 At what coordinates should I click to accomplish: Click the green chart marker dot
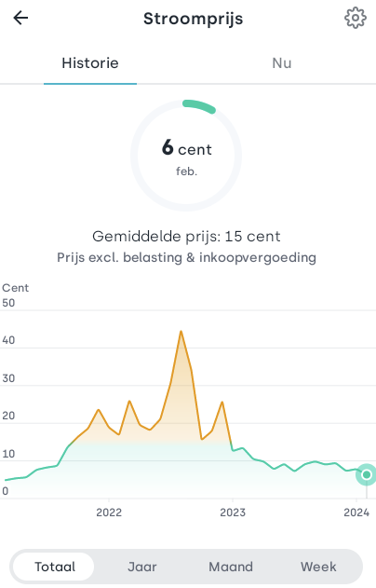click(367, 474)
